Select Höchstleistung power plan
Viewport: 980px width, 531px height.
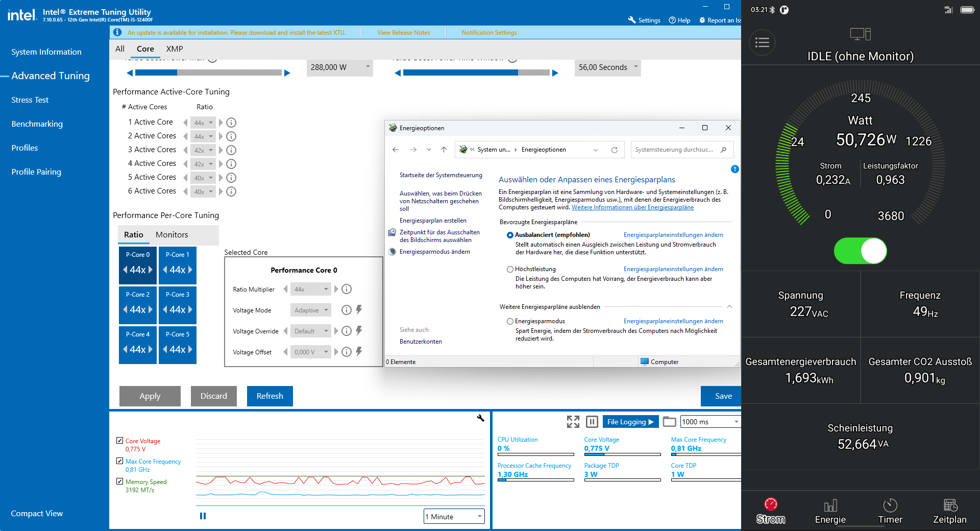pyautogui.click(x=510, y=269)
